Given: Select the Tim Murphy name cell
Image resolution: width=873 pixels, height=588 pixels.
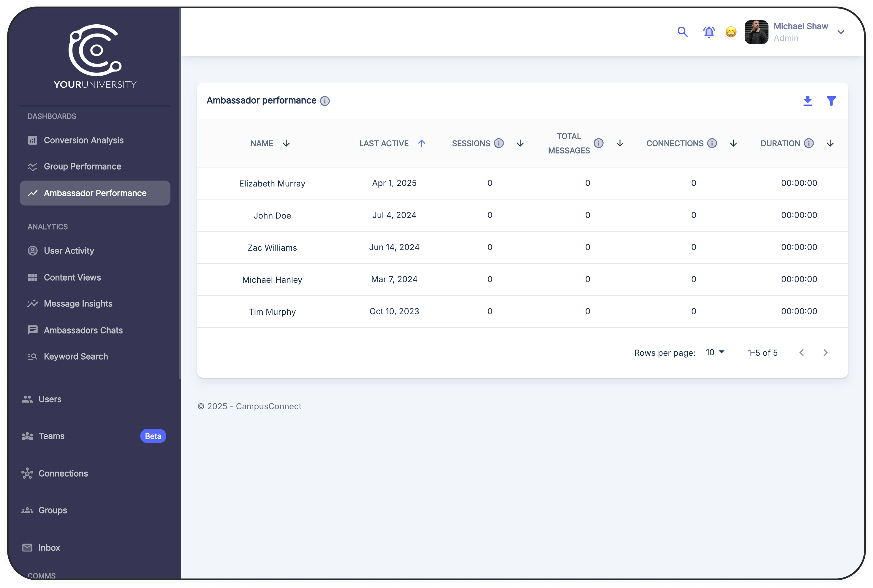Looking at the screenshot, I should pos(272,312).
